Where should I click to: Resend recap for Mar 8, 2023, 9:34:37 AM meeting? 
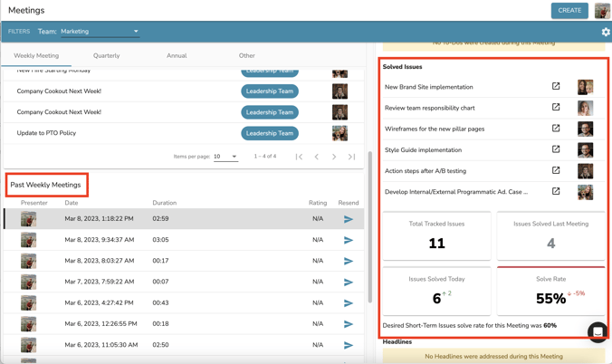click(349, 240)
